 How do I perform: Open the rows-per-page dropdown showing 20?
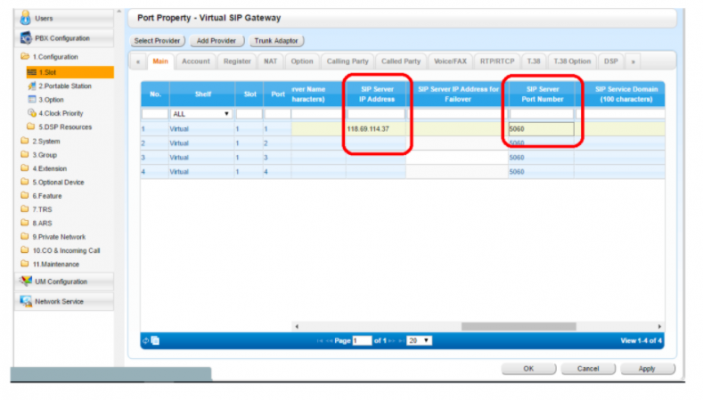tap(419, 341)
